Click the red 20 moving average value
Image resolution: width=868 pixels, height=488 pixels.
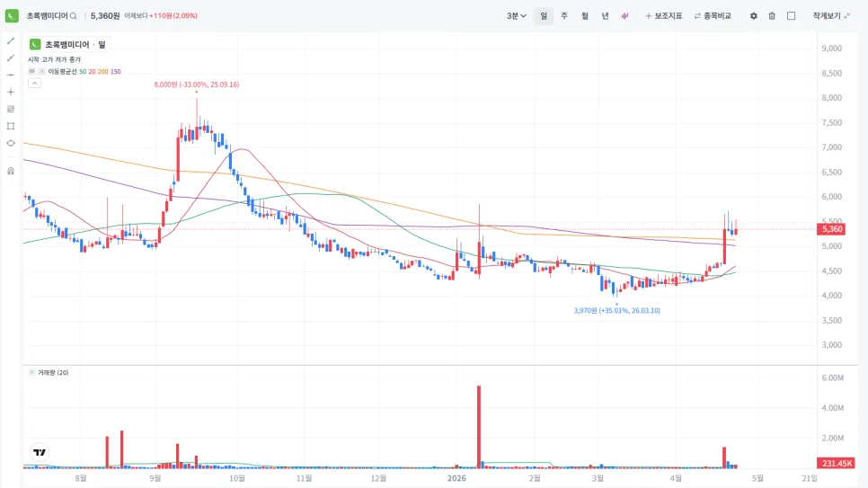coord(92,72)
